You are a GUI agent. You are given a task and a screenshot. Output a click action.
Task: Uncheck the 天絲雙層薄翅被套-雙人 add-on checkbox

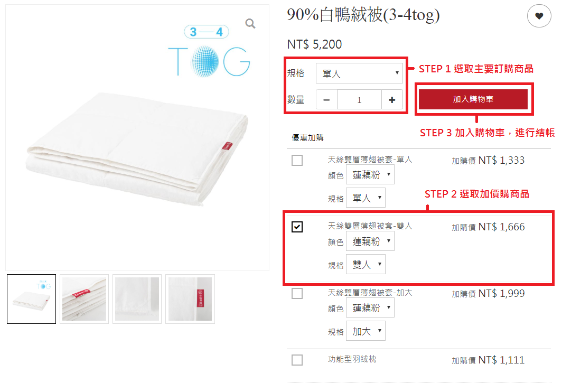pos(297,227)
